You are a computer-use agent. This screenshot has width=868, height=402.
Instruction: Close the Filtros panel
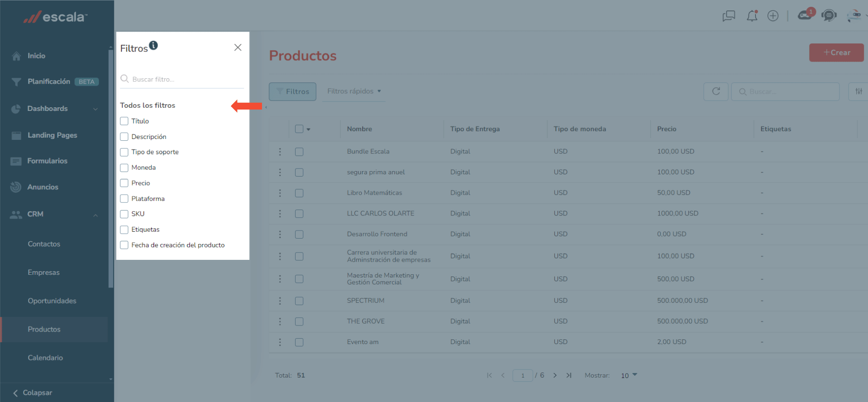(238, 48)
